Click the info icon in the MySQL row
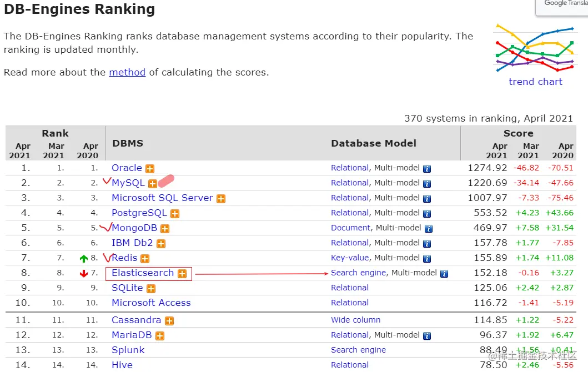Screen dimensions: 588x372 click(427, 184)
